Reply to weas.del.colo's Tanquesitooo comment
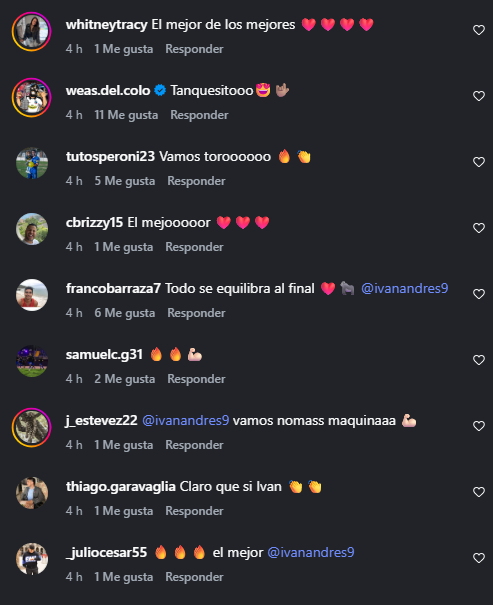The width and height of the screenshot is (493, 605). [x=199, y=115]
